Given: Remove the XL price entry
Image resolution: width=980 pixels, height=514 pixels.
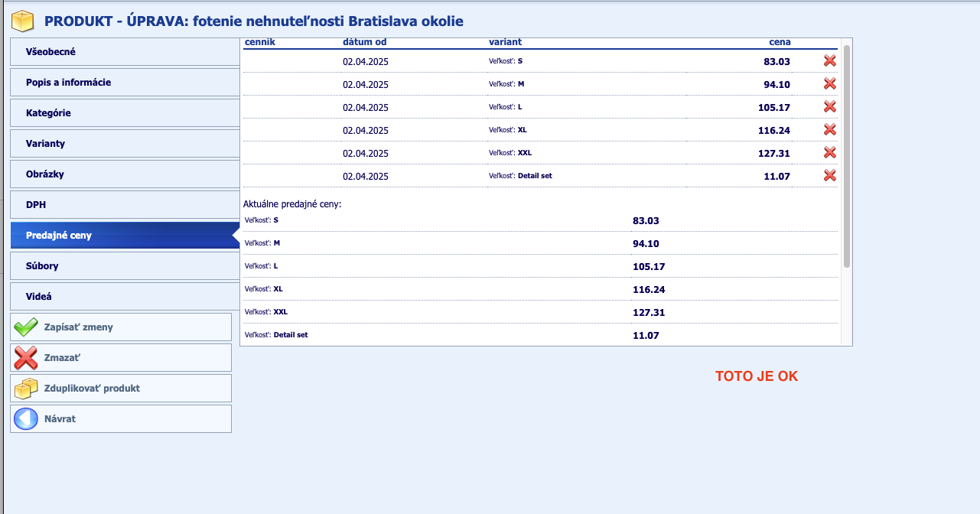Looking at the screenshot, I should 829,130.
